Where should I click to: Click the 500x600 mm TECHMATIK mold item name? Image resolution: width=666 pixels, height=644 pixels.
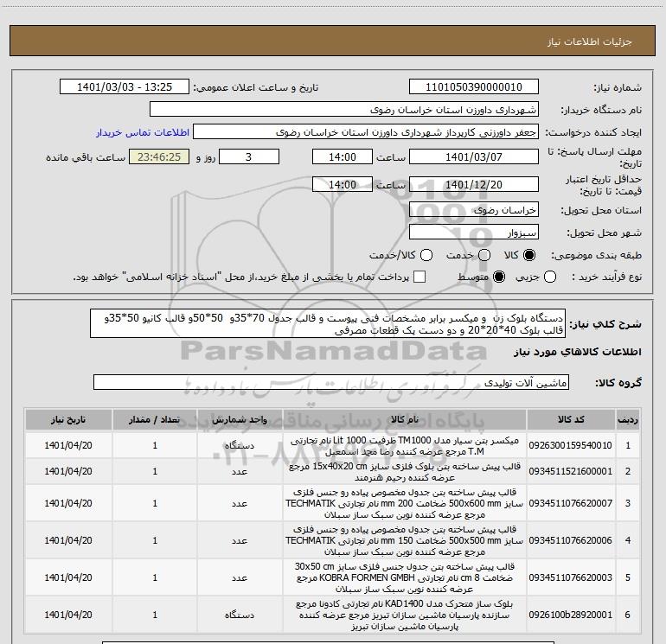tap(405, 503)
